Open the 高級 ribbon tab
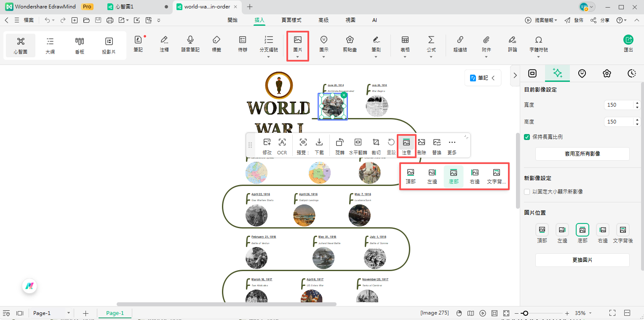 [323, 20]
